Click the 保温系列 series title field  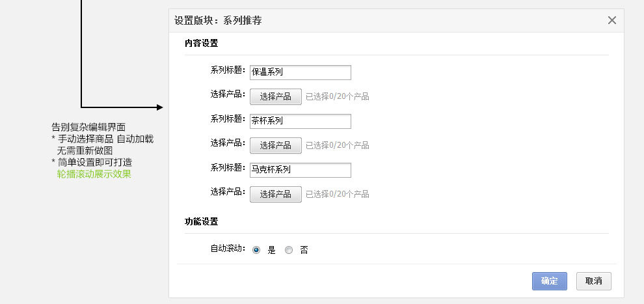[301, 72]
